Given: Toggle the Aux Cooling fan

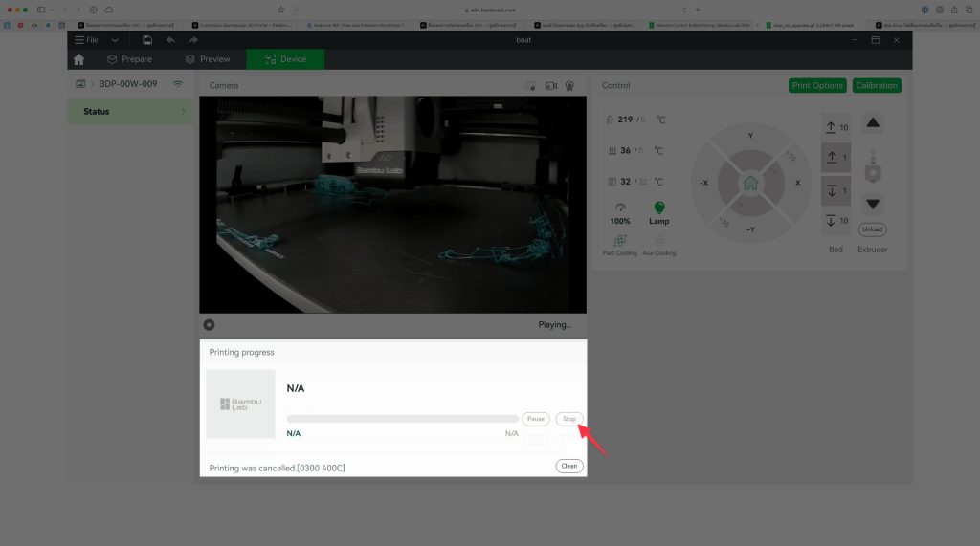Looking at the screenshot, I should tap(658, 241).
